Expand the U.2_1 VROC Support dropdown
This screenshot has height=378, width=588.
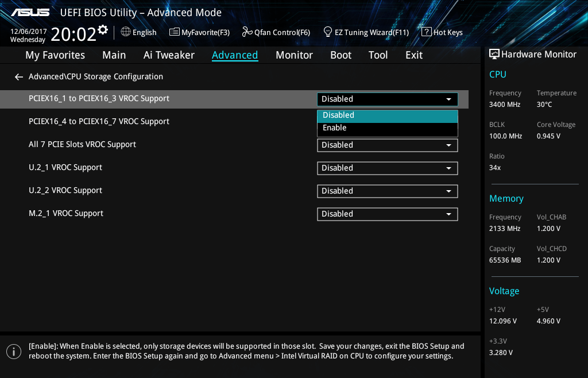tap(387, 168)
